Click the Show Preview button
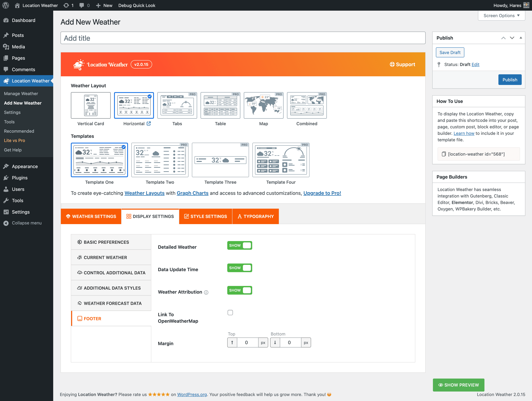 [458, 385]
